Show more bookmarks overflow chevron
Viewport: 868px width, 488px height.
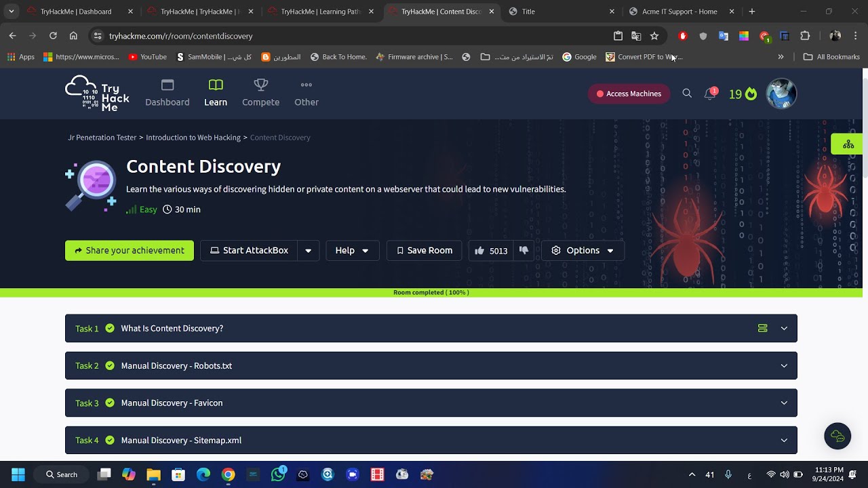(x=781, y=57)
